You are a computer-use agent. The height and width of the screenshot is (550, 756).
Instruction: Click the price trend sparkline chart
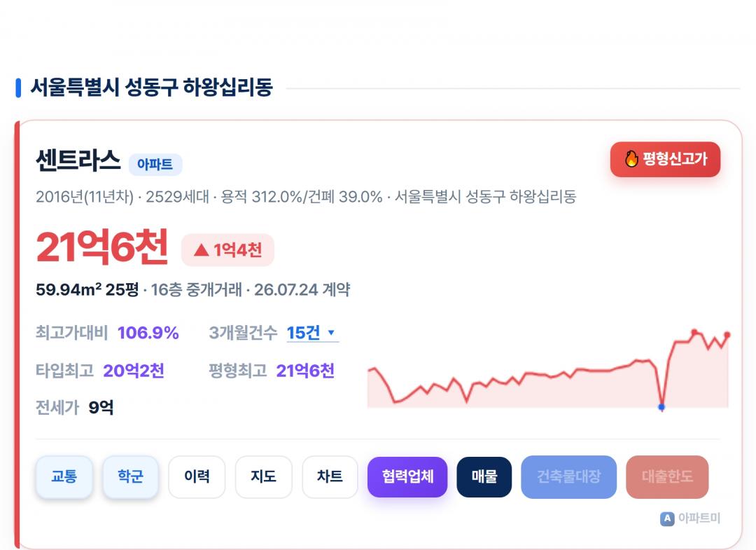click(548, 369)
